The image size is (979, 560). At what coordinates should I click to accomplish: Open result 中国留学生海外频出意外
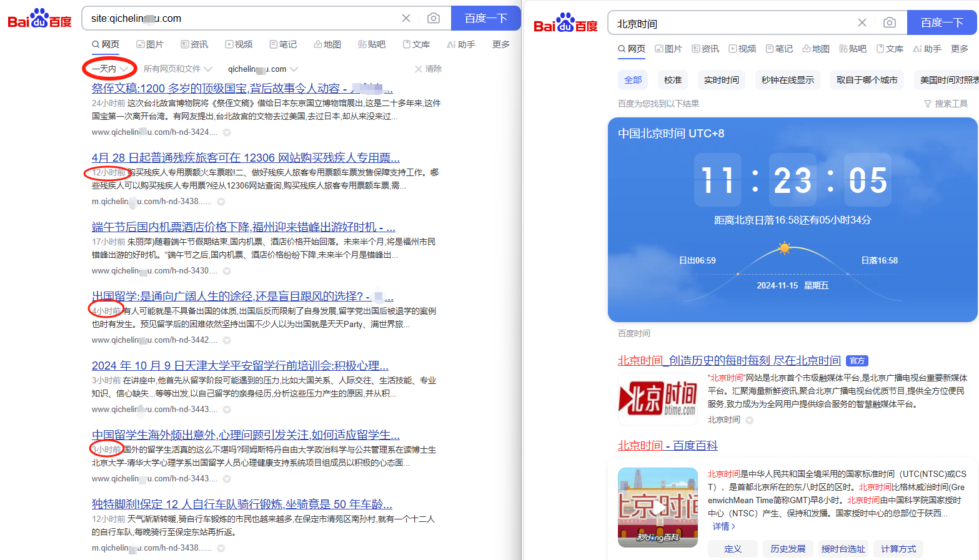(246, 435)
